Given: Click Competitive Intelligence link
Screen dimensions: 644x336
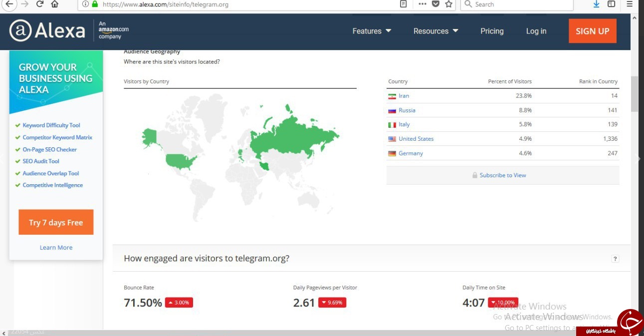Looking at the screenshot, I should click(53, 185).
